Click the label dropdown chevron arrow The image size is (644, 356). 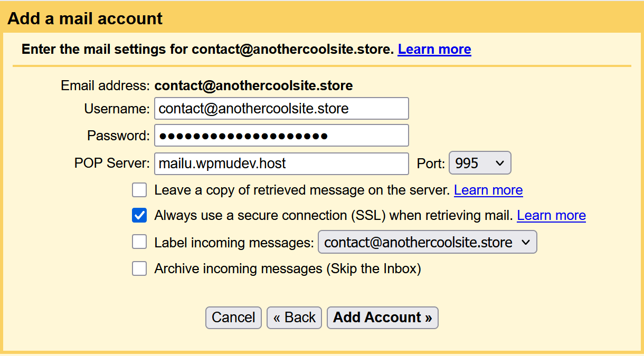pos(525,242)
